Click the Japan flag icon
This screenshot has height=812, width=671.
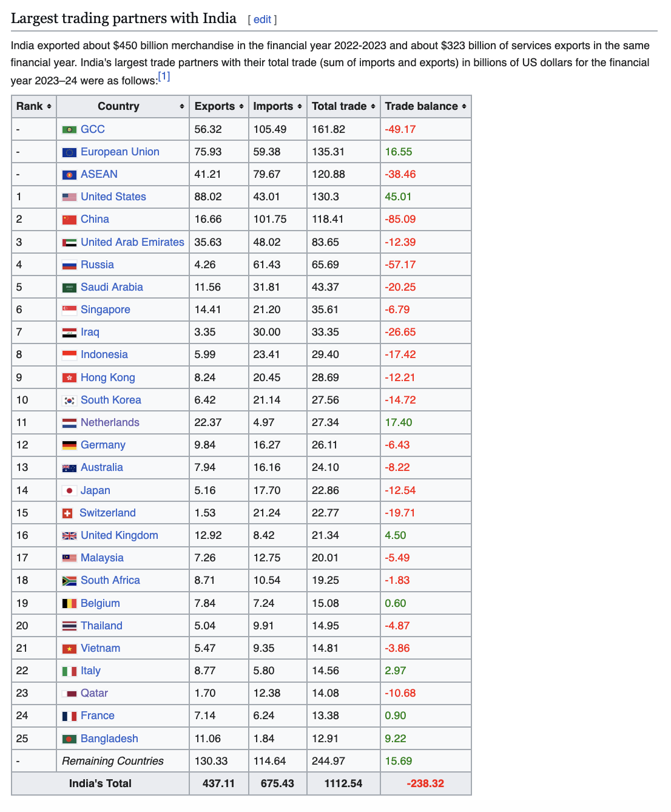coord(70,490)
